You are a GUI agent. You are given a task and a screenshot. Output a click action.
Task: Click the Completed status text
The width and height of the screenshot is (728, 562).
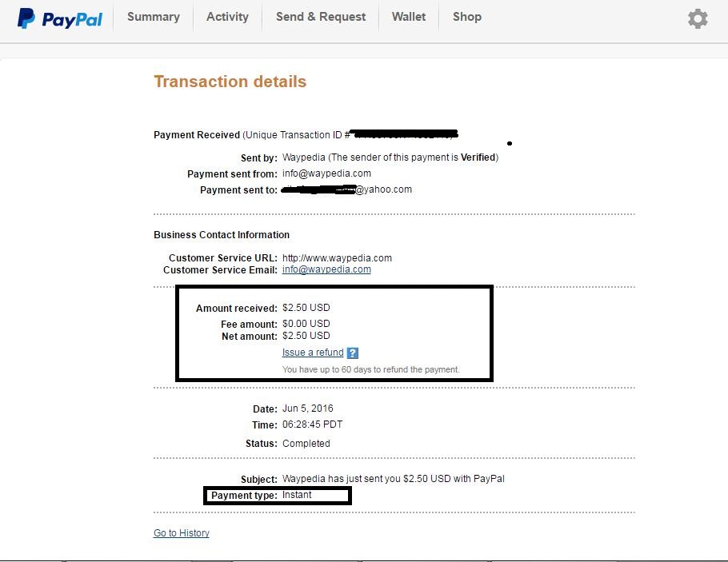tap(306, 443)
